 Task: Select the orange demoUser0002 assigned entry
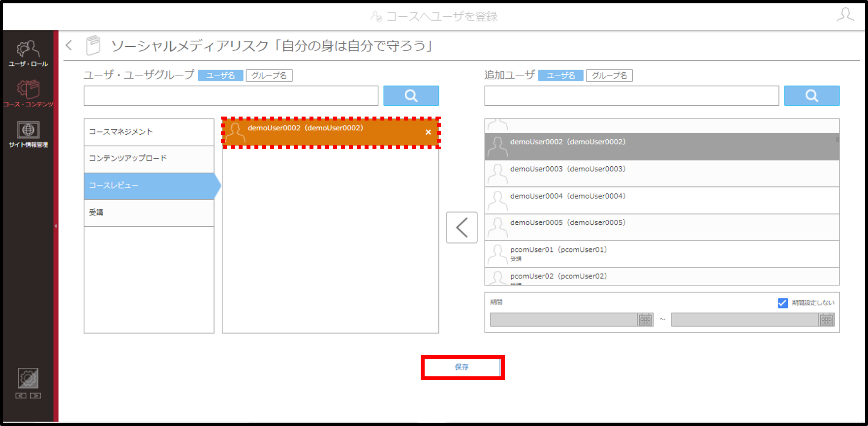click(x=330, y=132)
